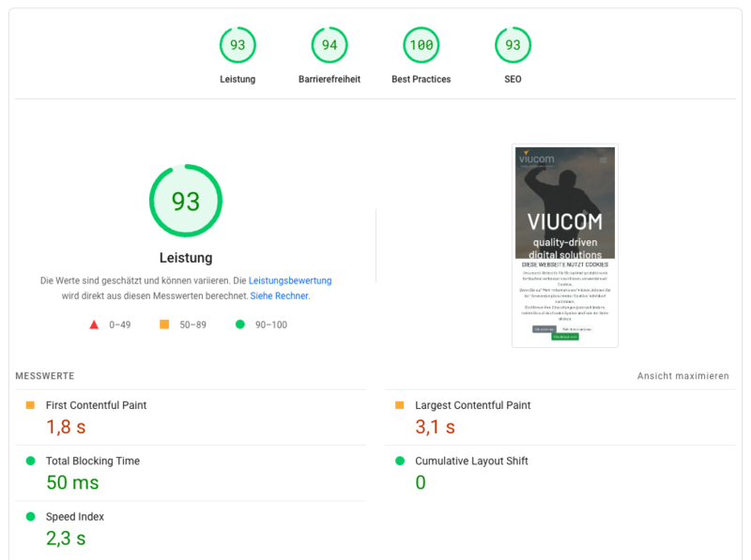Jump to Best Practices section via its label
The width and height of the screenshot is (751, 560).
coord(421,80)
